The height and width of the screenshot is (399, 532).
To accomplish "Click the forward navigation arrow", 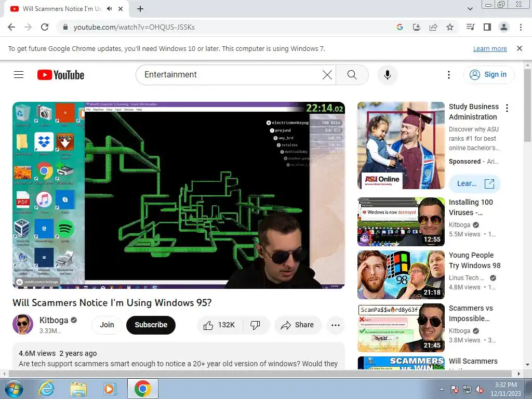I will point(28,27).
